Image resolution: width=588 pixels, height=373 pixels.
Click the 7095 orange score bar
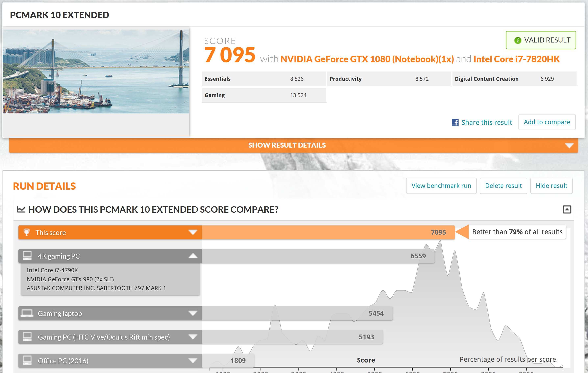pyautogui.click(x=328, y=232)
